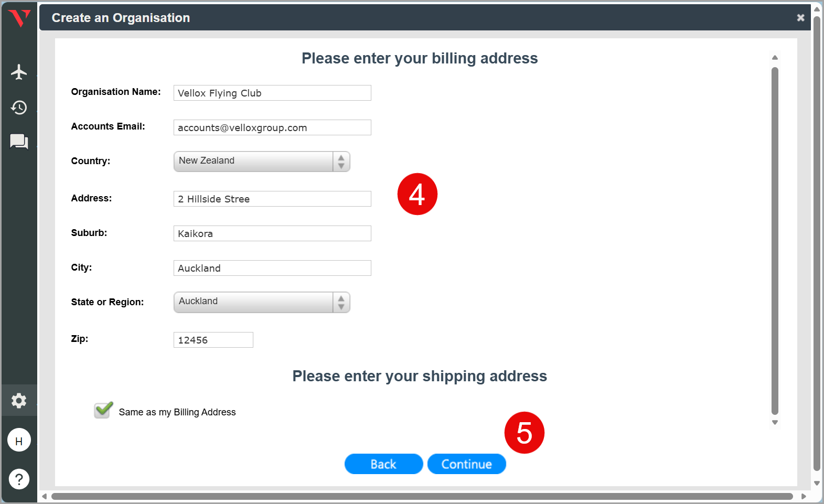Focus the Accounts Email input field
Viewport: 824px width, 504px height.
272,128
